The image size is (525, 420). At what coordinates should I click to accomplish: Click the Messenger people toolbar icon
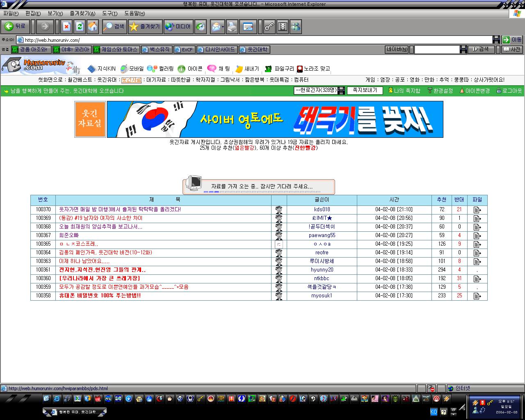click(295, 27)
